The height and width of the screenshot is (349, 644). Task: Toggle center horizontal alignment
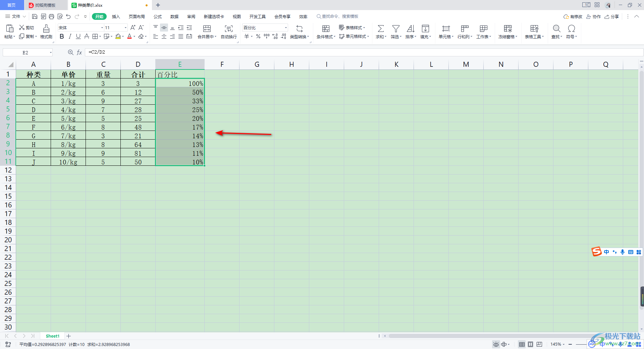click(164, 36)
